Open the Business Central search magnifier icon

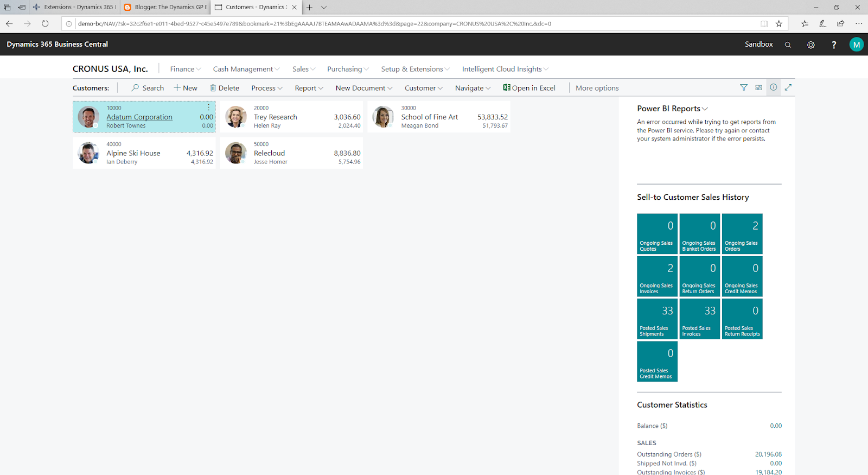788,45
